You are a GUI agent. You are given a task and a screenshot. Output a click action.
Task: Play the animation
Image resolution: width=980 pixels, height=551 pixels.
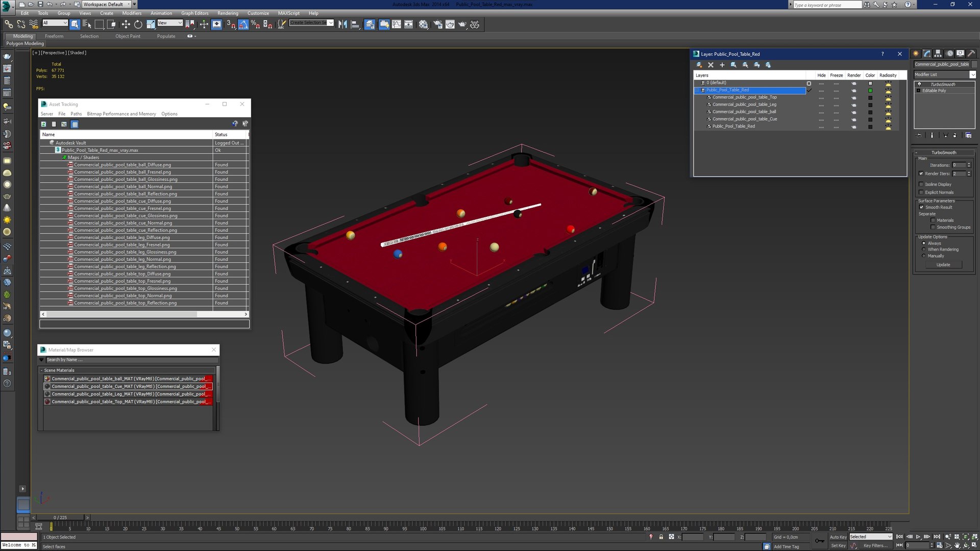tap(918, 537)
